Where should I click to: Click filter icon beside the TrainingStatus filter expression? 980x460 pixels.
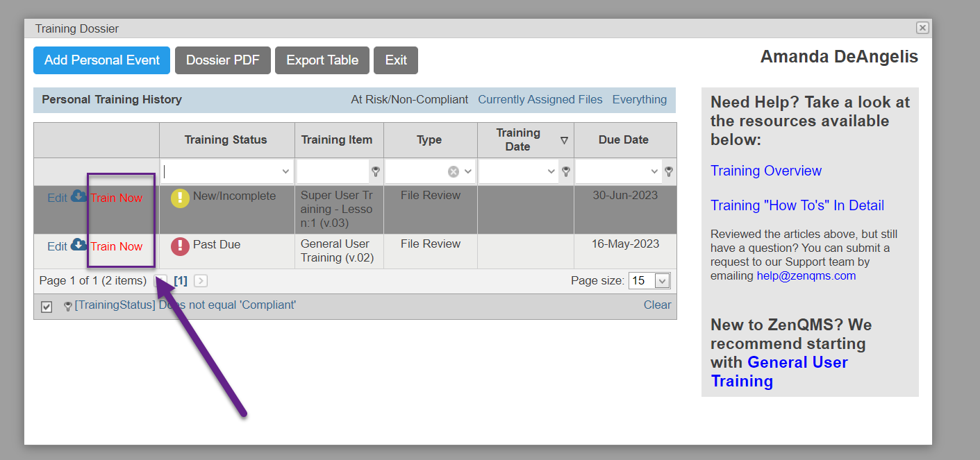click(x=68, y=306)
